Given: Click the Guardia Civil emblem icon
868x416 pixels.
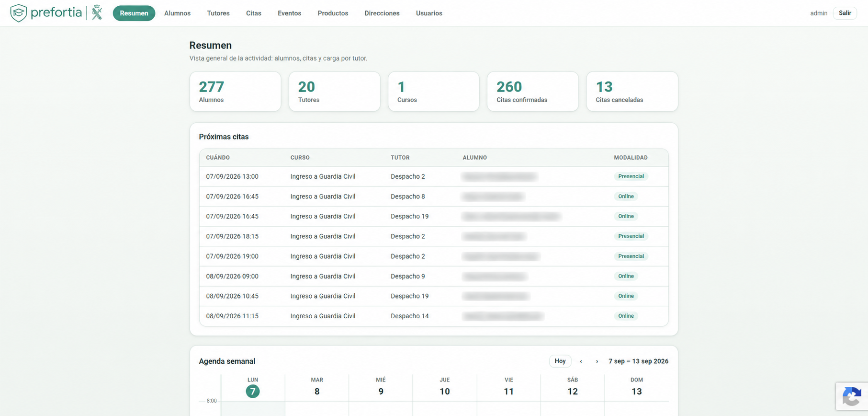Looking at the screenshot, I should click(x=97, y=12).
